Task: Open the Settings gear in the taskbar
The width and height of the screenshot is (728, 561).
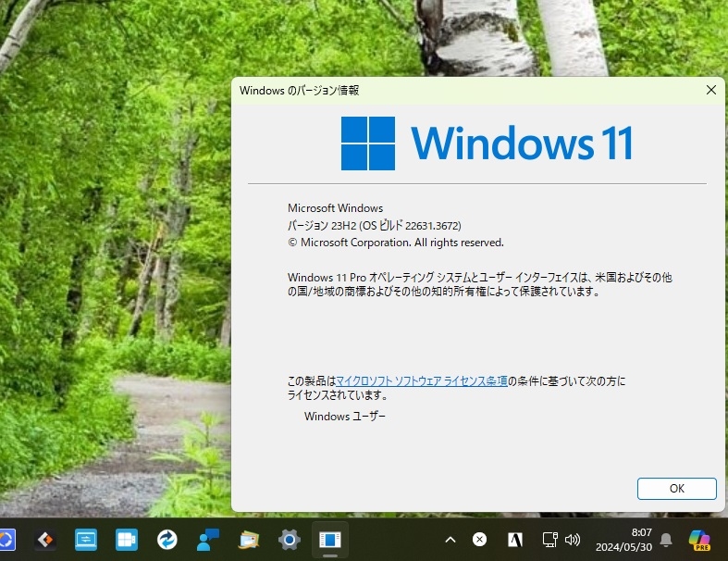Action: point(290,540)
